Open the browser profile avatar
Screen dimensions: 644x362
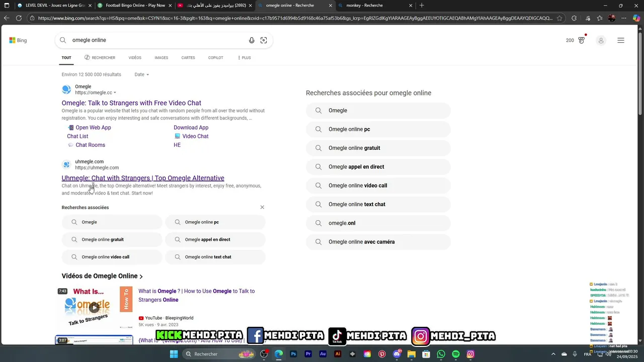(612, 18)
